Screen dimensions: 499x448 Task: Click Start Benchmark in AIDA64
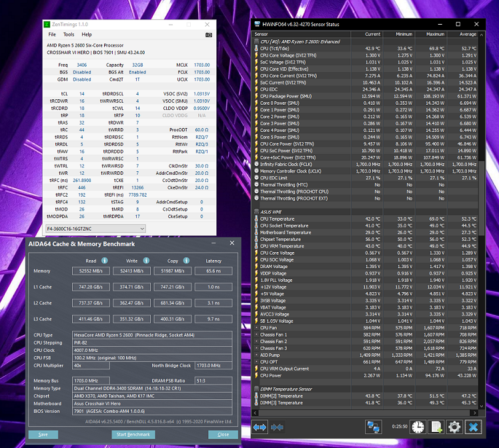point(133,434)
